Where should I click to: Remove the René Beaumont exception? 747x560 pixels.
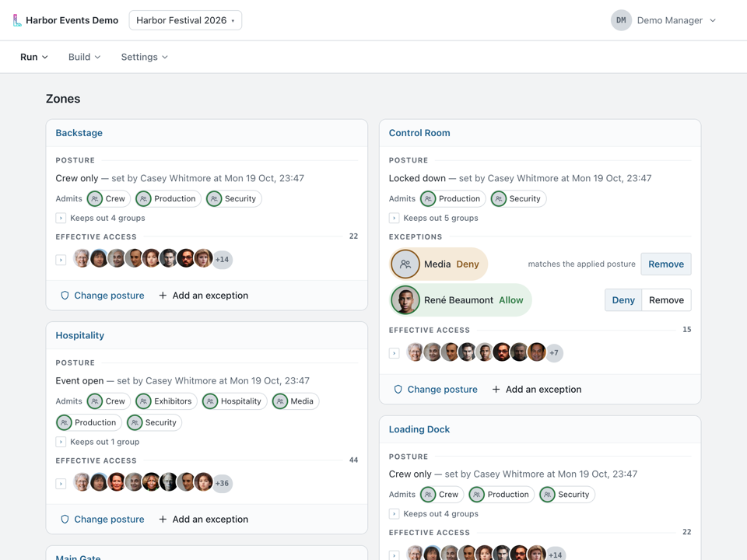pos(667,300)
